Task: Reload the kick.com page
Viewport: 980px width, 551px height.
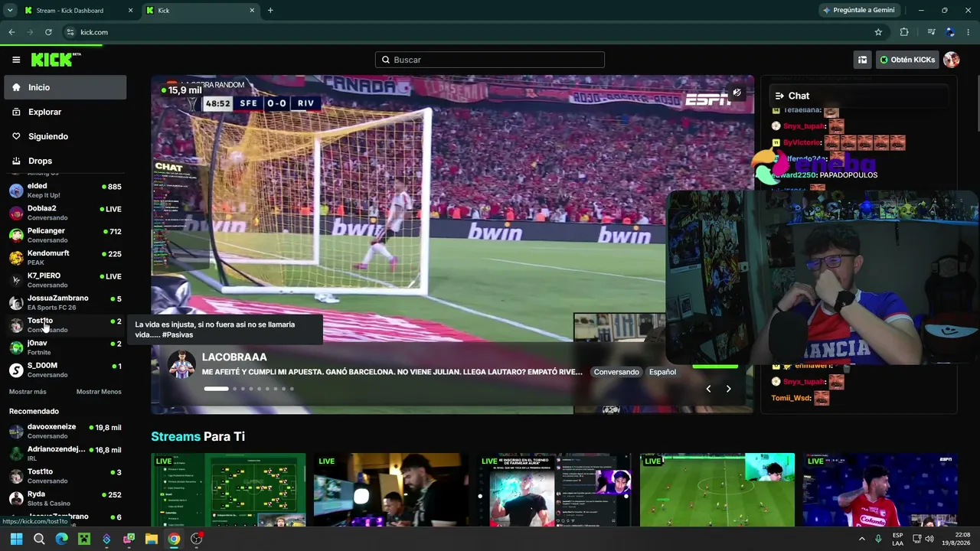Action: 48,32
